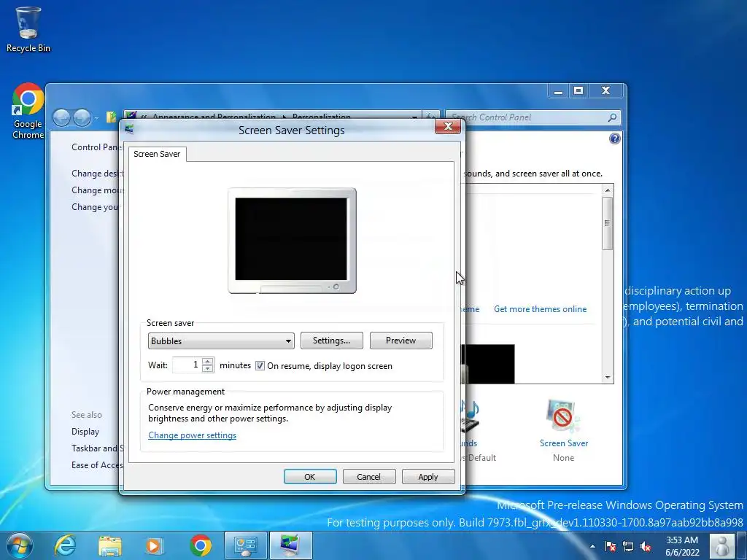The width and height of the screenshot is (747, 560).
Task: Open the Google Chrome desktop shortcut
Action: coord(28,112)
